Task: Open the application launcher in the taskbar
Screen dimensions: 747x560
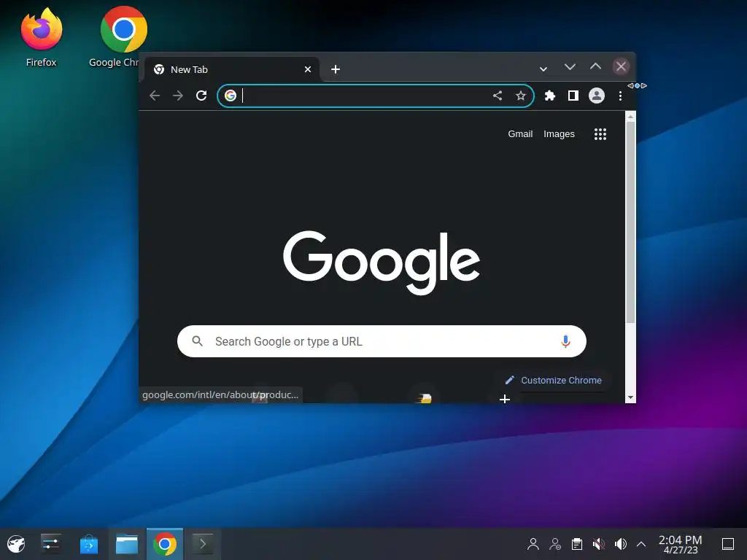Action: tap(16, 544)
